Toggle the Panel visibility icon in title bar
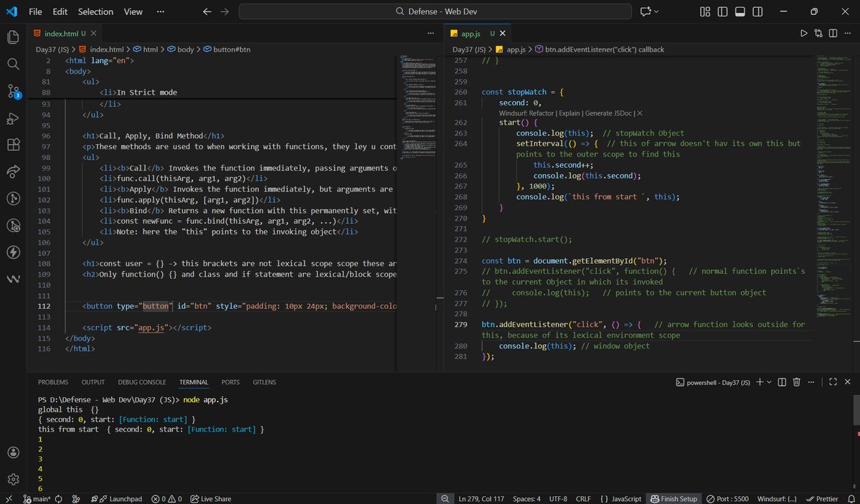 pos(739,11)
